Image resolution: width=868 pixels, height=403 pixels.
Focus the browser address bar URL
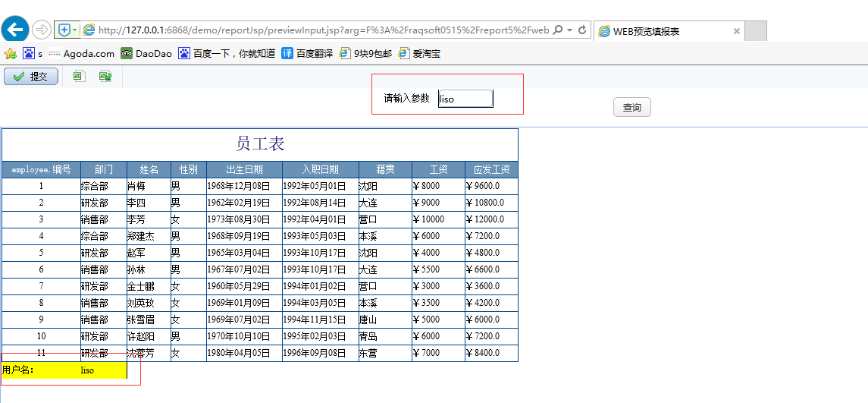tap(324, 30)
